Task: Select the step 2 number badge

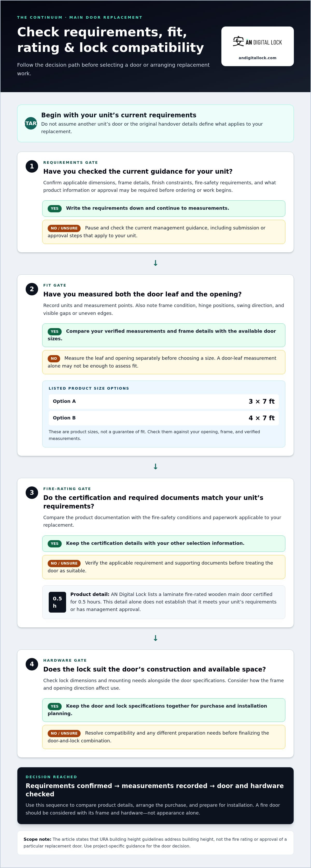Action: (x=32, y=289)
